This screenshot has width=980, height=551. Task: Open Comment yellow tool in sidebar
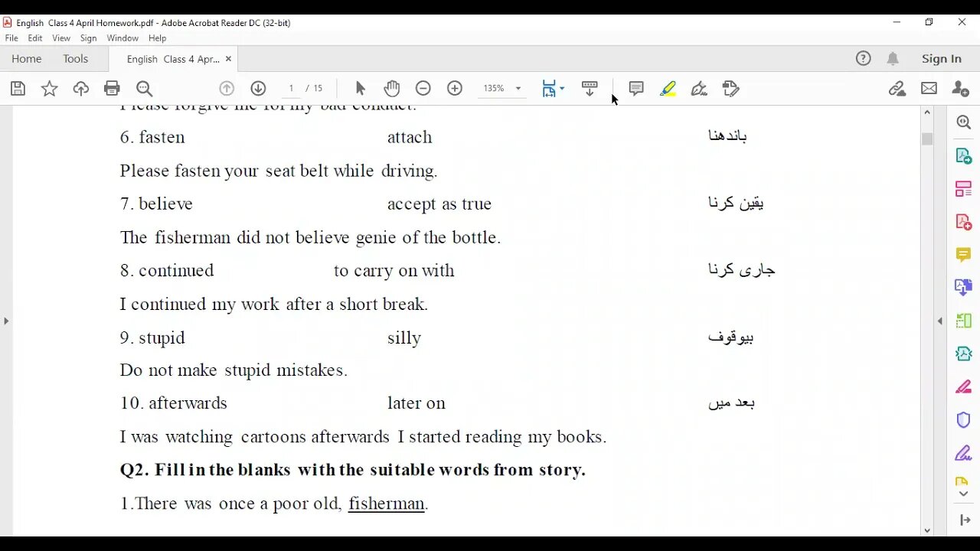pyautogui.click(x=964, y=255)
